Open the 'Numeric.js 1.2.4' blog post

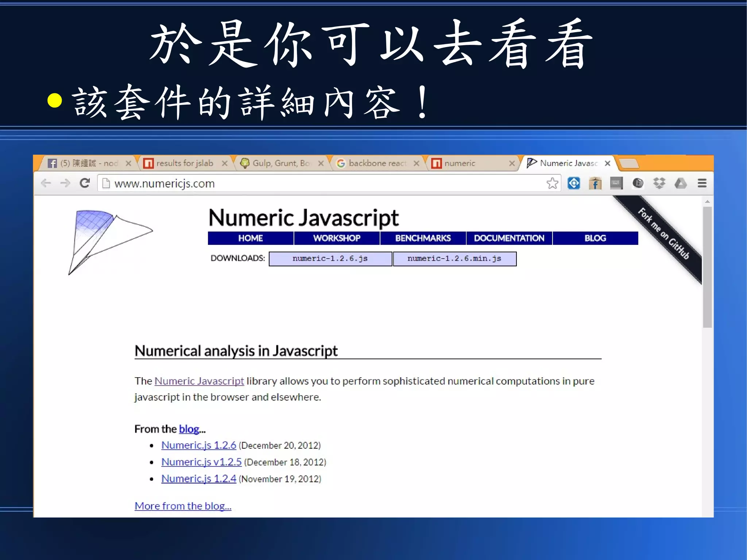pos(199,479)
